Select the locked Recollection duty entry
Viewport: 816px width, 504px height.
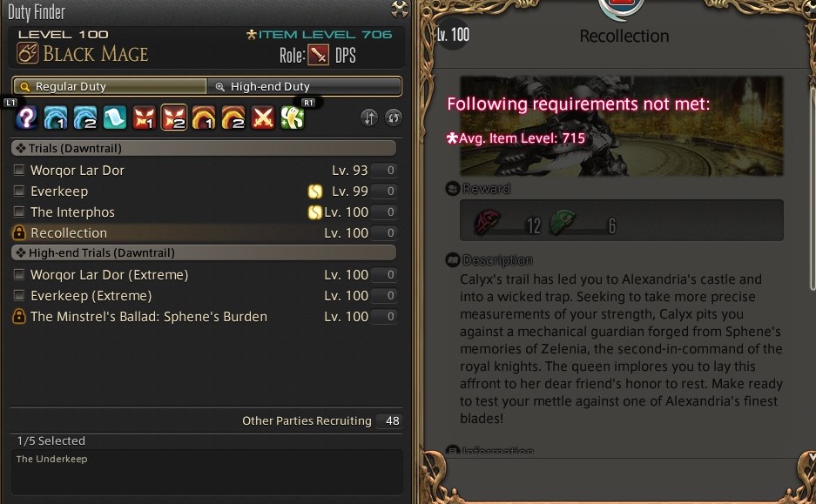[205, 233]
